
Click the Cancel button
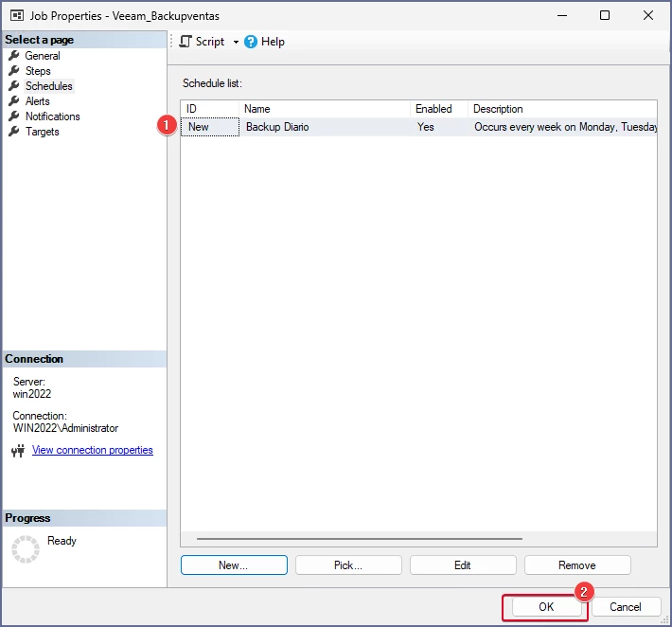coord(626,607)
